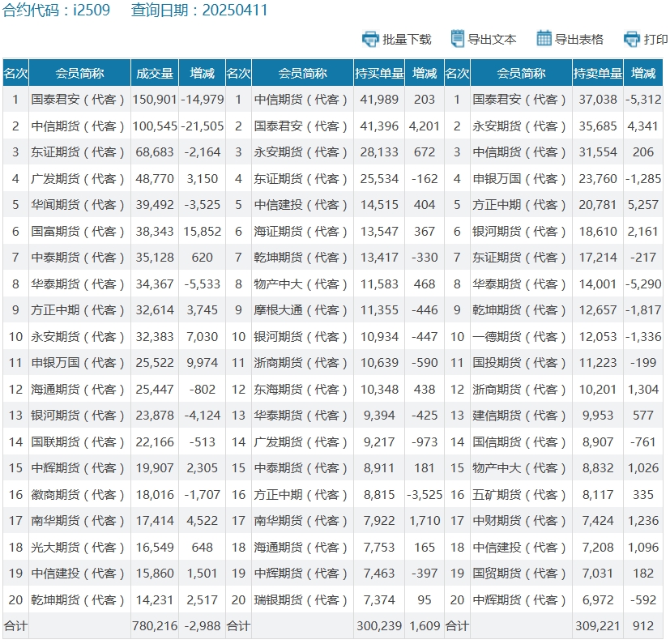The image size is (670, 644).
Task: Select 华闻期货（代客） member name
Action: pos(78,205)
